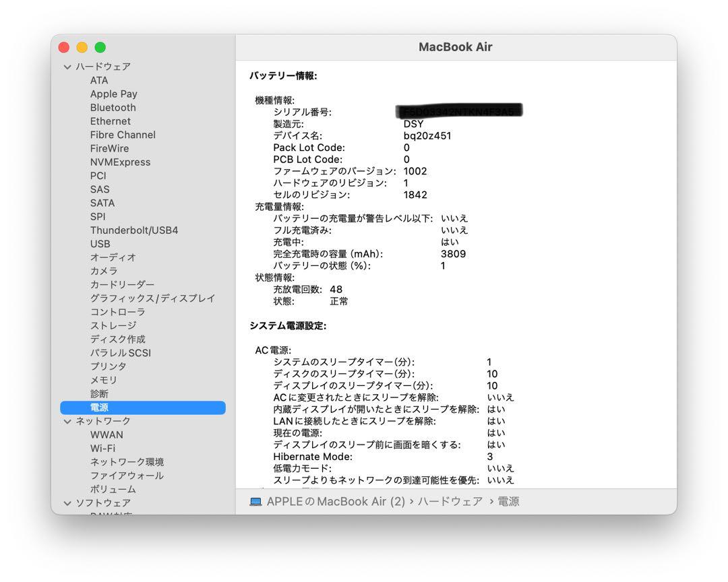The image size is (728, 582).
Task: Click ハードウェア in the bottom path bar
Action: [450, 502]
